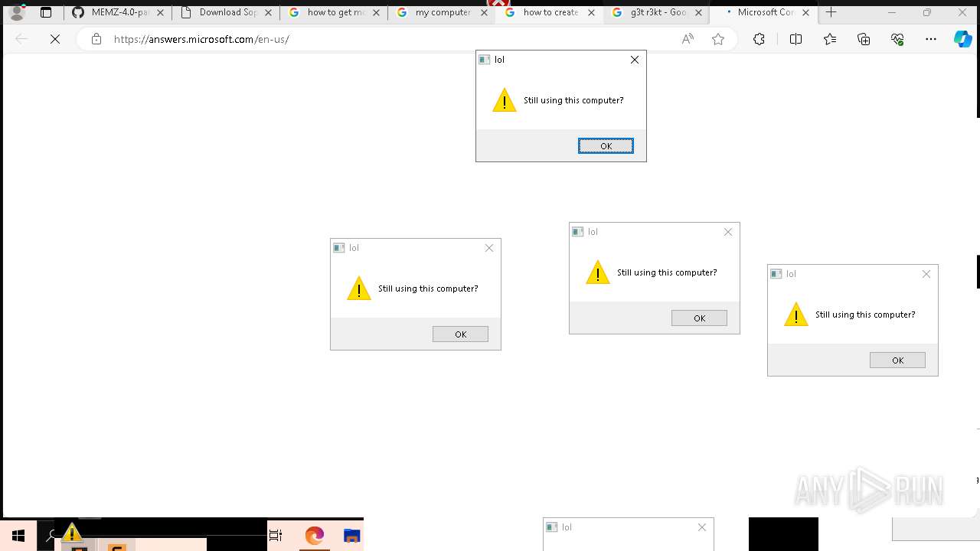View site information lock icon
Image resolution: width=980 pixels, height=551 pixels.
[96, 39]
